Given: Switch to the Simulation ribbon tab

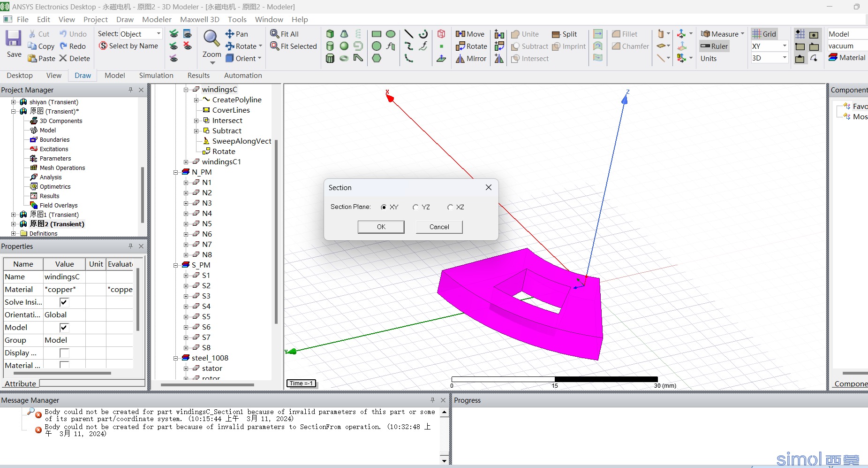Looking at the screenshot, I should pyautogui.click(x=156, y=75).
